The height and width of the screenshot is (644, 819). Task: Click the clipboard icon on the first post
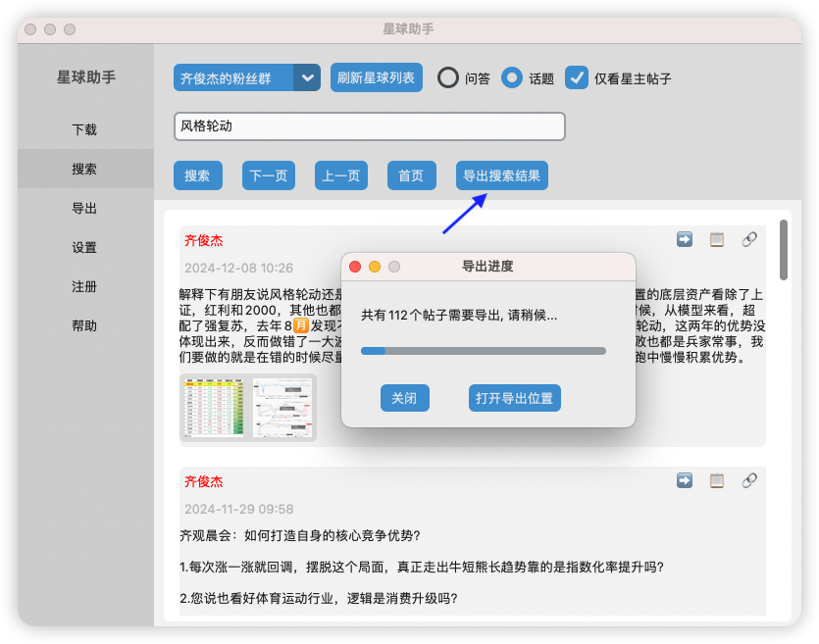pyautogui.click(x=717, y=239)
